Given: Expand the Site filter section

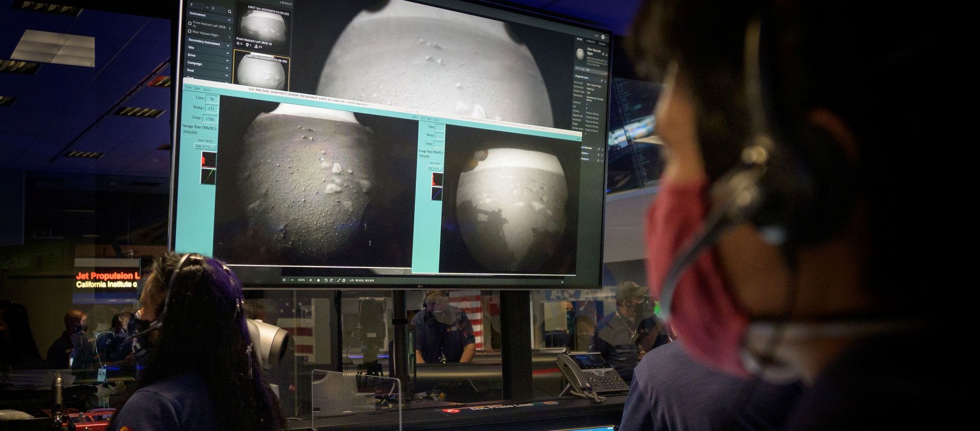Looking at the screenshot, I should pos(228,53).
